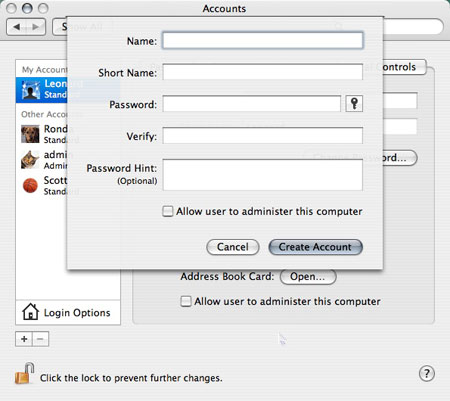Click the red close window button

pos(11,8)
